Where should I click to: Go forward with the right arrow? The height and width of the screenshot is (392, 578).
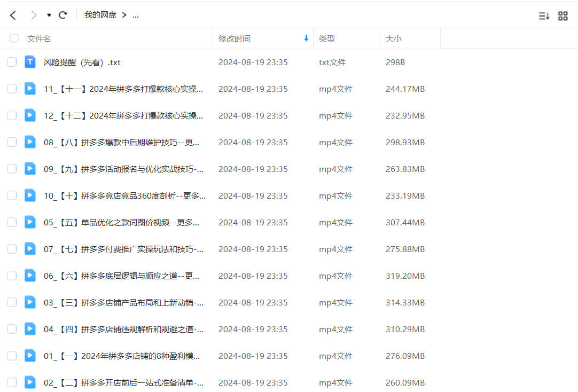click(x=34, y=15)
